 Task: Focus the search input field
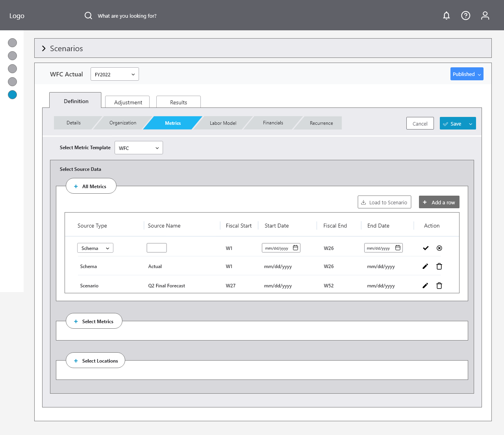(x=127, y=16)
